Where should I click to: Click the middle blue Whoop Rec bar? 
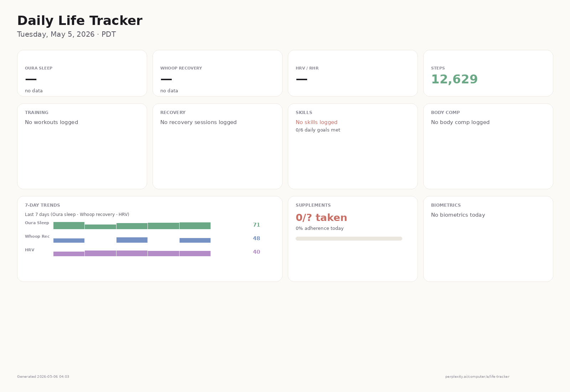click(132, 240)
